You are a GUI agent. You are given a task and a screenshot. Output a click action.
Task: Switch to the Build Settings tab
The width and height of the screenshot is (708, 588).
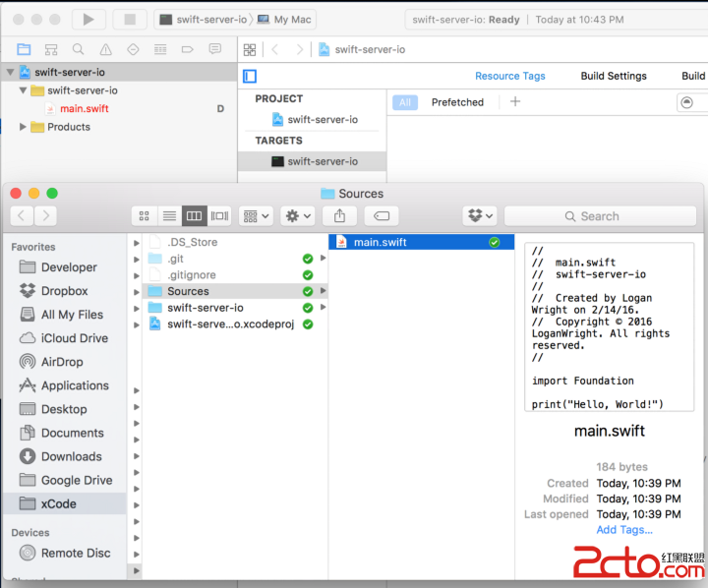[x=614, y=76]
